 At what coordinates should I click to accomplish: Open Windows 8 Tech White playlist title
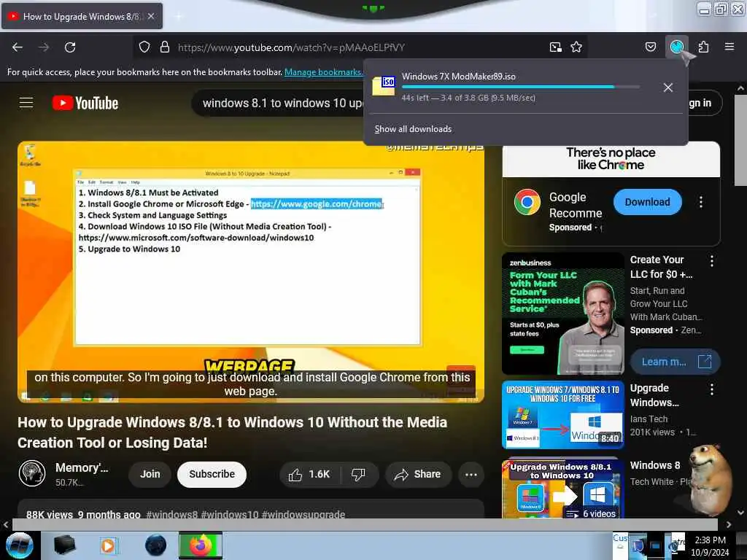pos(655,465)
